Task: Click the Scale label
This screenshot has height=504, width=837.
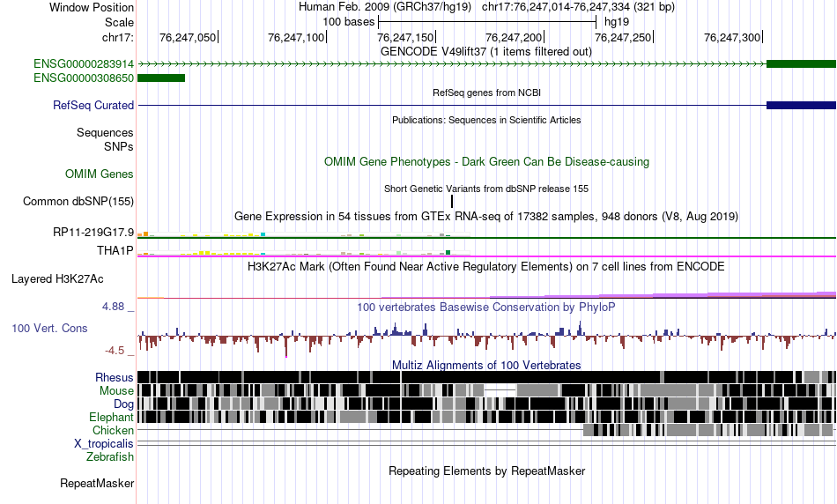Action: point(119,22)
